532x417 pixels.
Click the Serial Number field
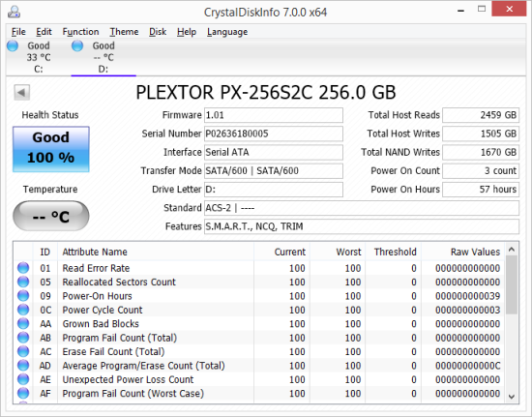point(274,134)
